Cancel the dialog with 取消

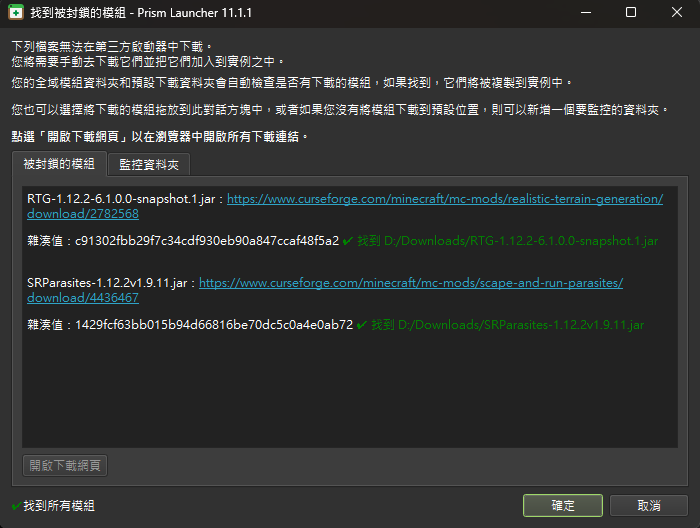click(649, 505)
